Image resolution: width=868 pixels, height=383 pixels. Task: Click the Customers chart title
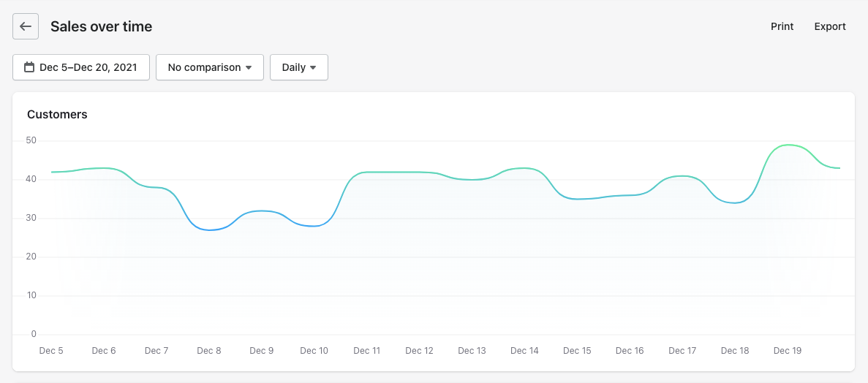point(57,114)
